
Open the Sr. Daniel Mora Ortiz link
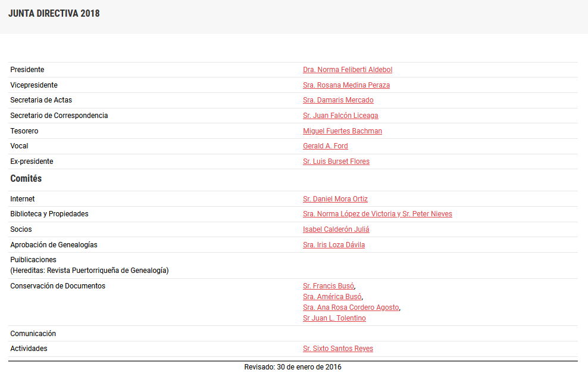(x=335, y=199)
